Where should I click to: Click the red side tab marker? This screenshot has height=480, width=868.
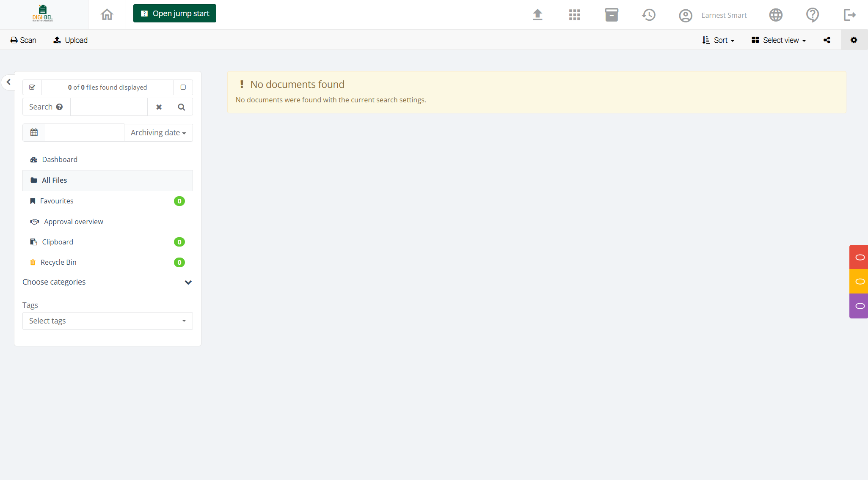coord(859,257)
